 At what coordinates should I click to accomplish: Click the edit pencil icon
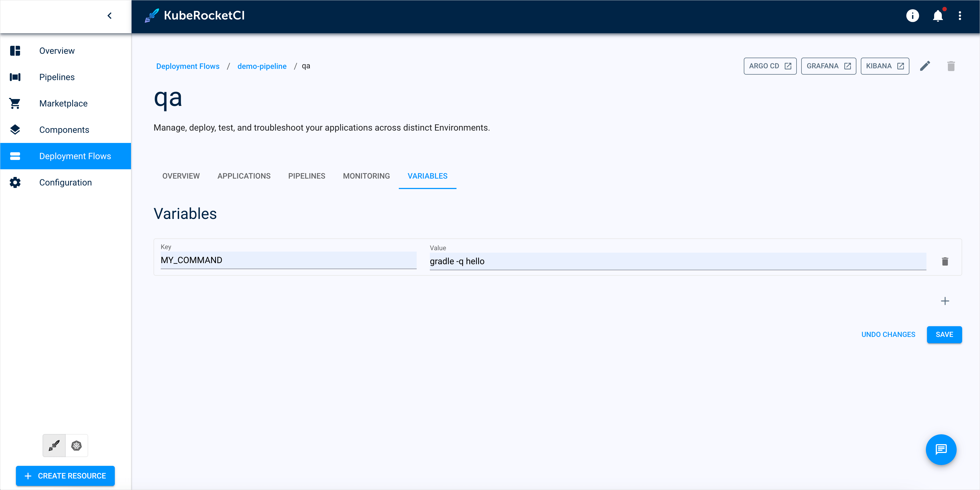[x=926, y=66]
